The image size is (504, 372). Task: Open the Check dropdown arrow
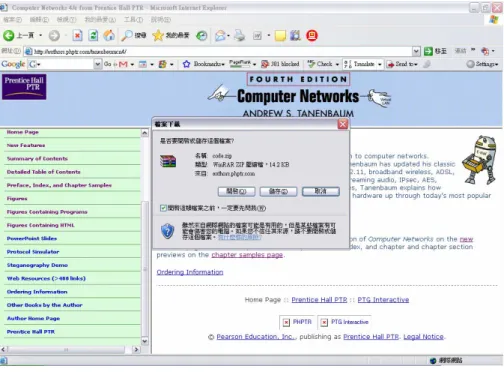click(x=337, y=64)
